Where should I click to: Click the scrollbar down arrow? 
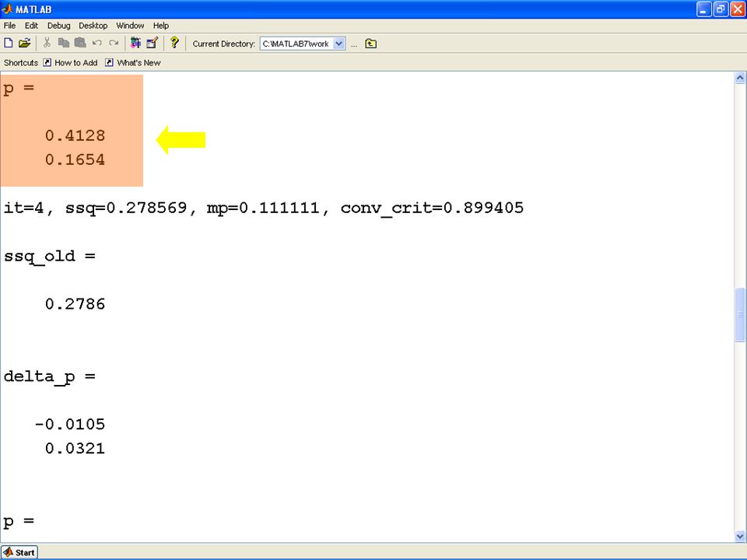[740, 536]
